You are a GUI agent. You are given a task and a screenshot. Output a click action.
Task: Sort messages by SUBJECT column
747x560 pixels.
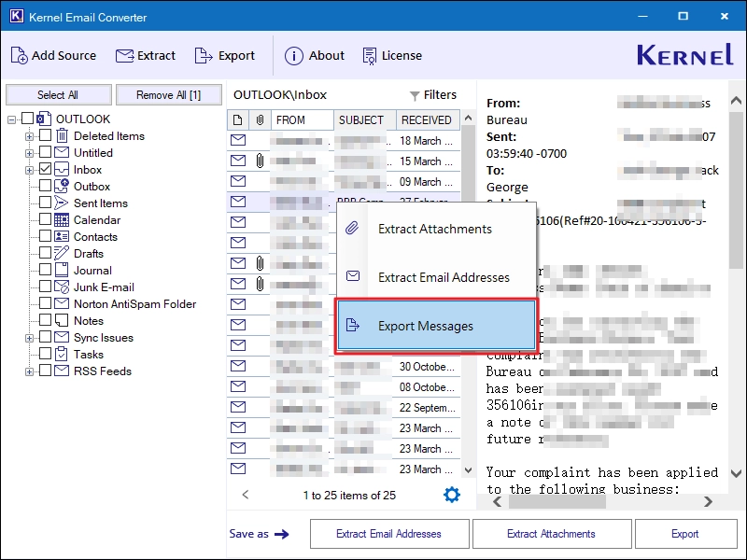pyautogui.click(x=365, y=120)
